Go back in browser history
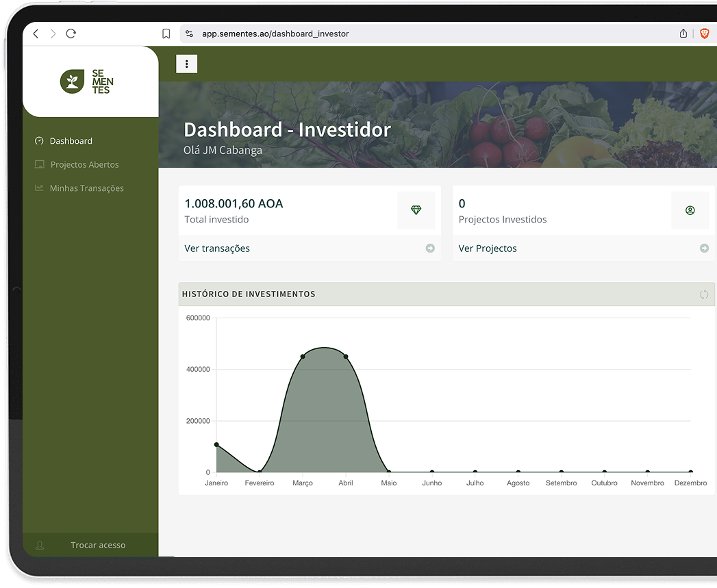This screenshot has height=588, width=717. click(36, 34)
